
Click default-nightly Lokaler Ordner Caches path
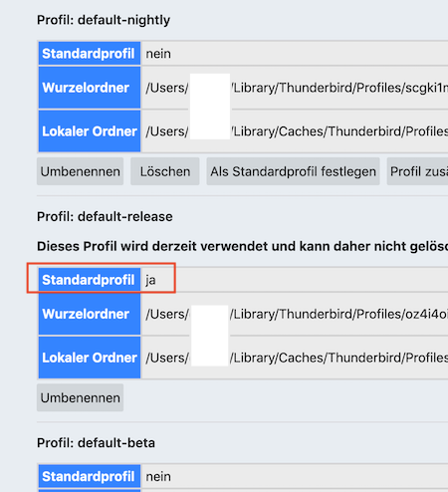297,131
